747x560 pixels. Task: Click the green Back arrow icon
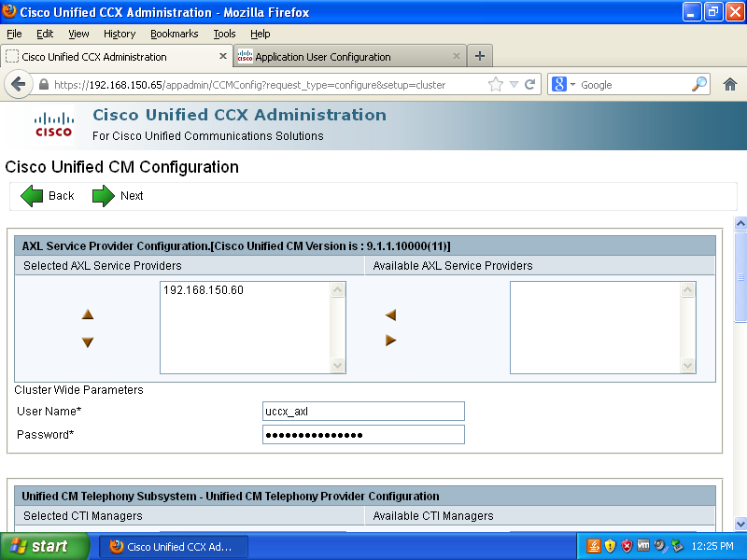(32, 196)
